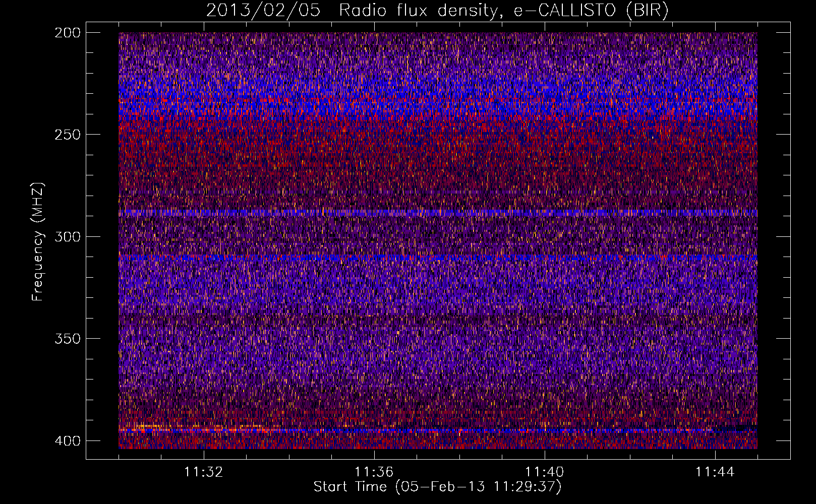Click the 300 frequency tick label
The width and height of the screenshot is (816, 504).
click(67, 236)
